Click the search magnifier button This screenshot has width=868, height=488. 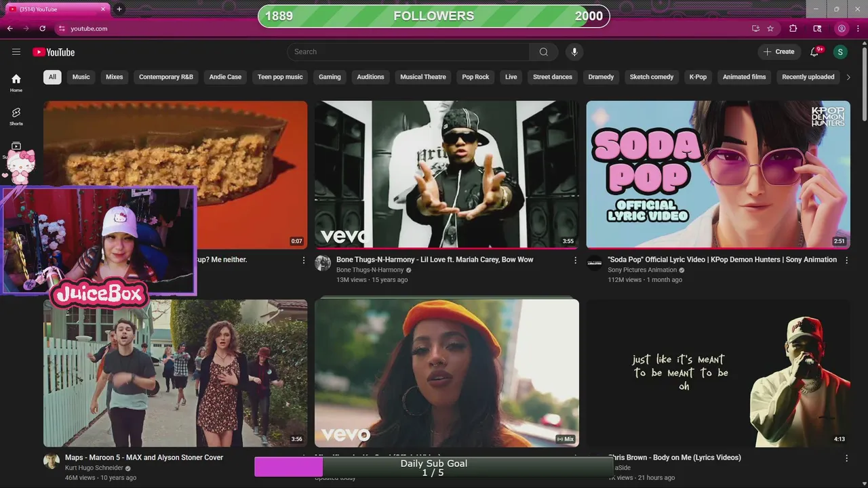pyautogui.click(x=544, y=52)
